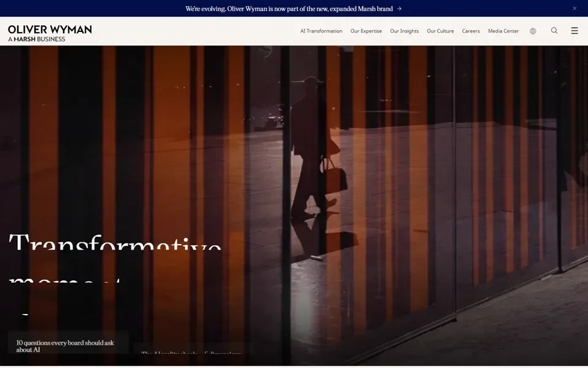Open the globe language selector
The width and height of the screenshot is (588, 368).
[532, 31]
